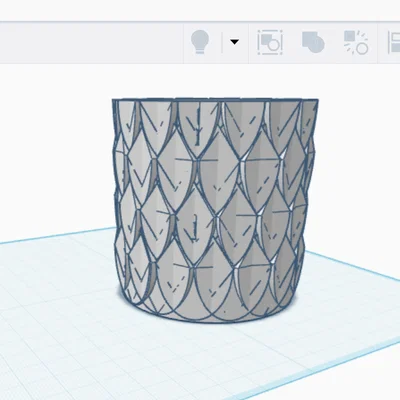This screenshot has width=400, height=400.
Task: Click the Show All lightbulb icon
Action: [200, 42]
